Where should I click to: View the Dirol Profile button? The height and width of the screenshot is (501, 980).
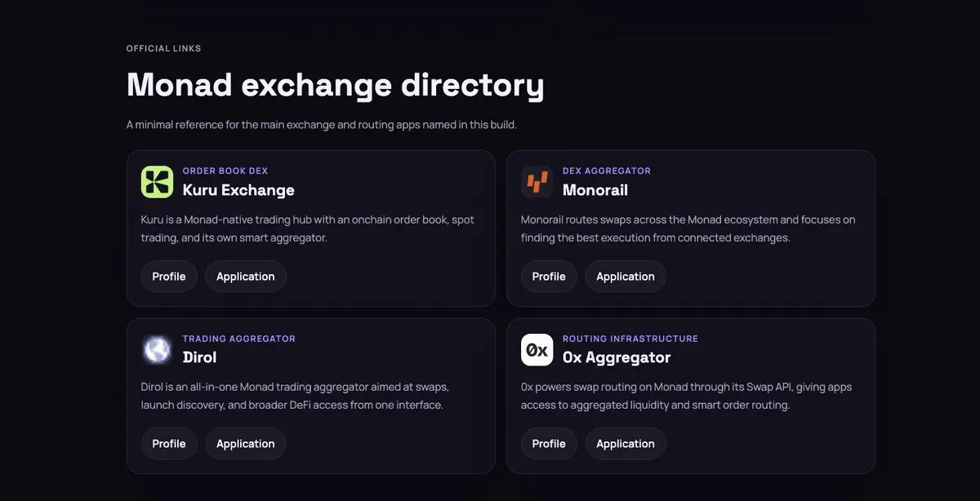click(169, 444)
